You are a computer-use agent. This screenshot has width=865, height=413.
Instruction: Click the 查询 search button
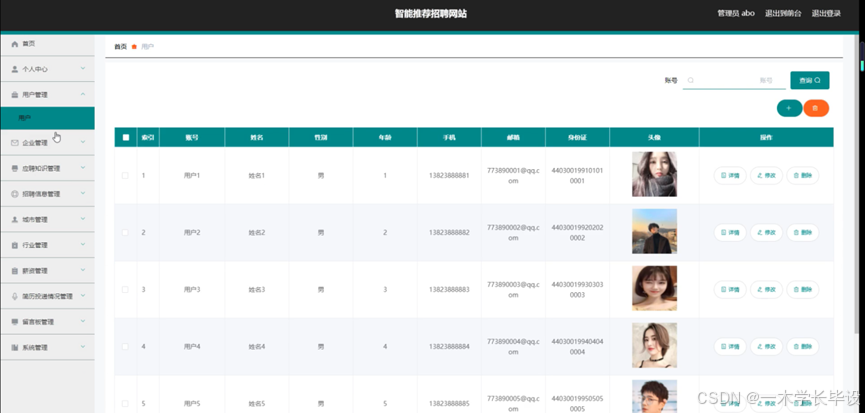pyautogui.click(x=809, y=81)
